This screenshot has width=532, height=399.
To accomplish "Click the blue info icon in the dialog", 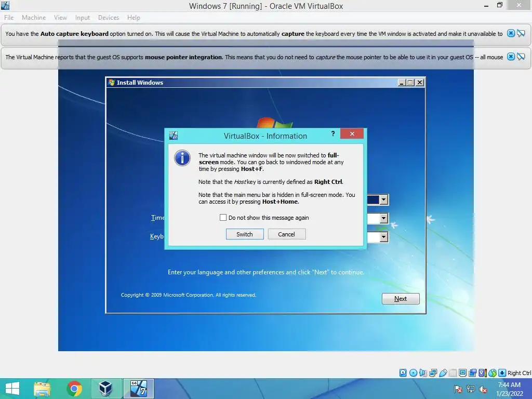I will pyautogui.click(x=182, y=158).
